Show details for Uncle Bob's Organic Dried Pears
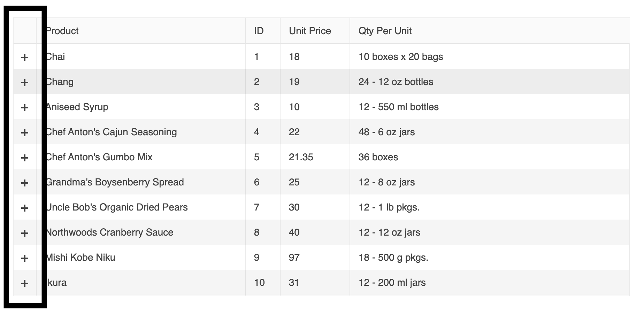The height and width of the screenshot is (321, 644). pyautogui.click(x=25, y=208)
